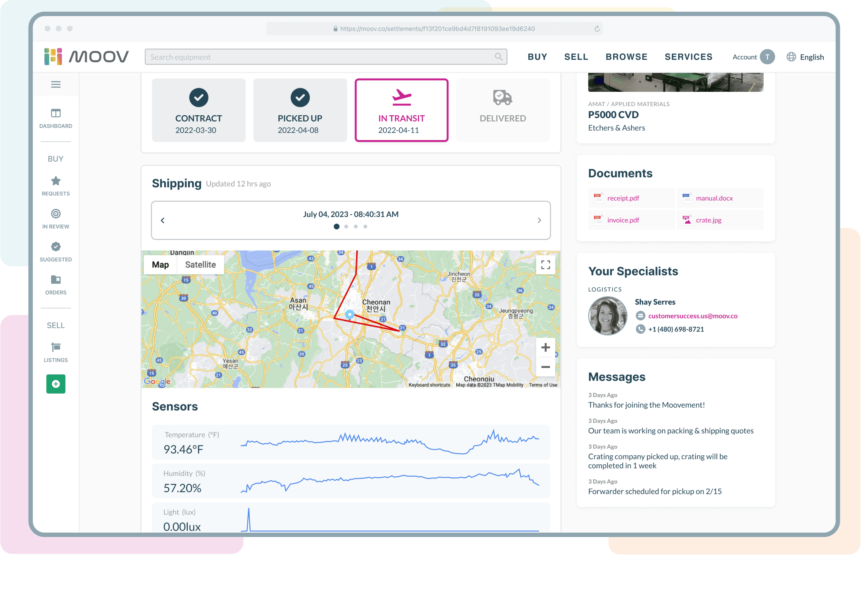
Task: Open Listings in sidebar
Action: point(56,348)
